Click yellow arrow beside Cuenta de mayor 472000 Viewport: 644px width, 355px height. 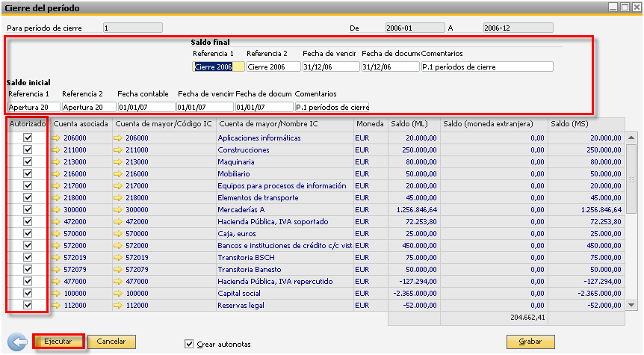tap(118, 221)
